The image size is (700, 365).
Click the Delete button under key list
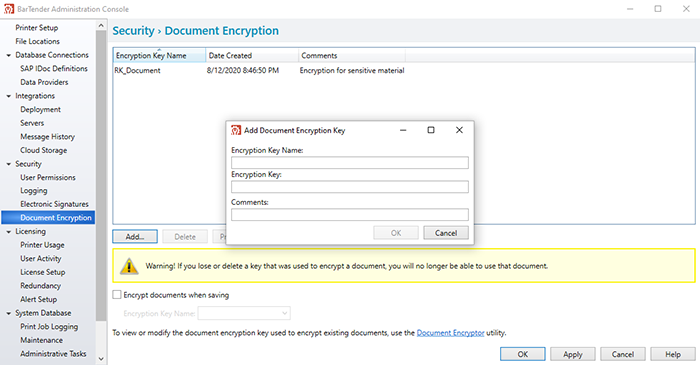coord(185,236)
